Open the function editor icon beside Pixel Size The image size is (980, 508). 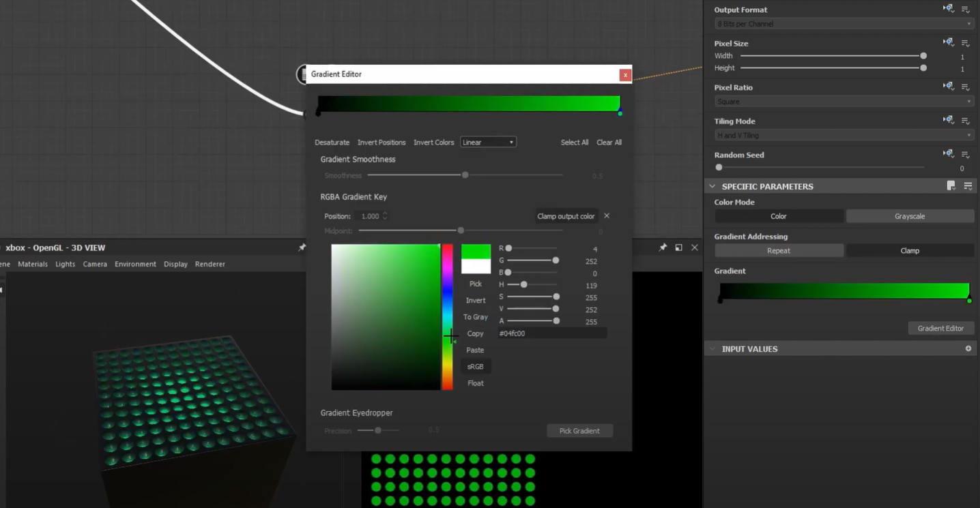pyautogui.click(x=948, y=42)
